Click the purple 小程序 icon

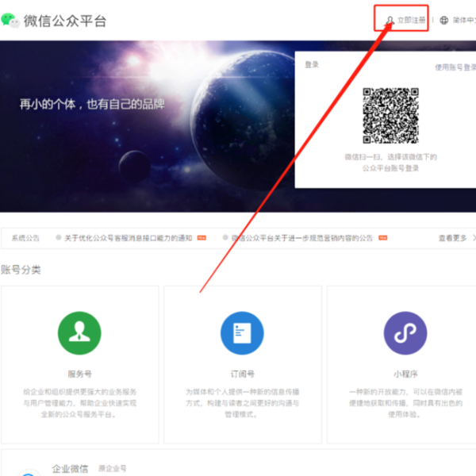click(x=405, y=333)
